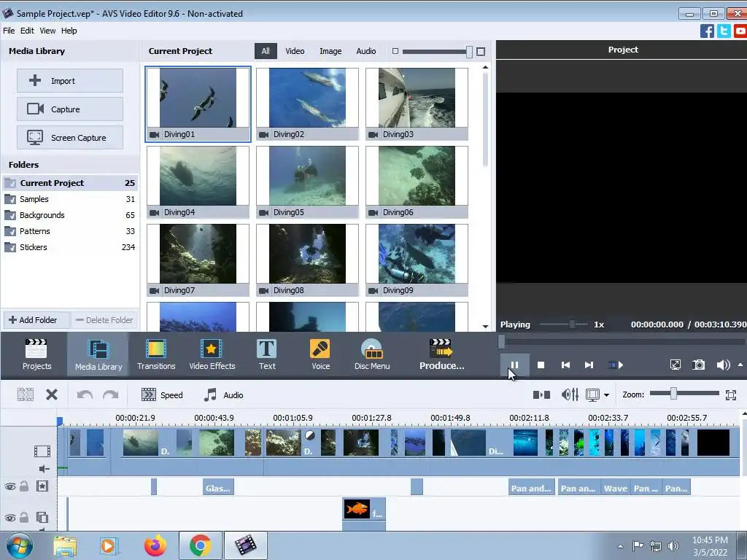Switch preview to full screen

(x=675, y=365)
